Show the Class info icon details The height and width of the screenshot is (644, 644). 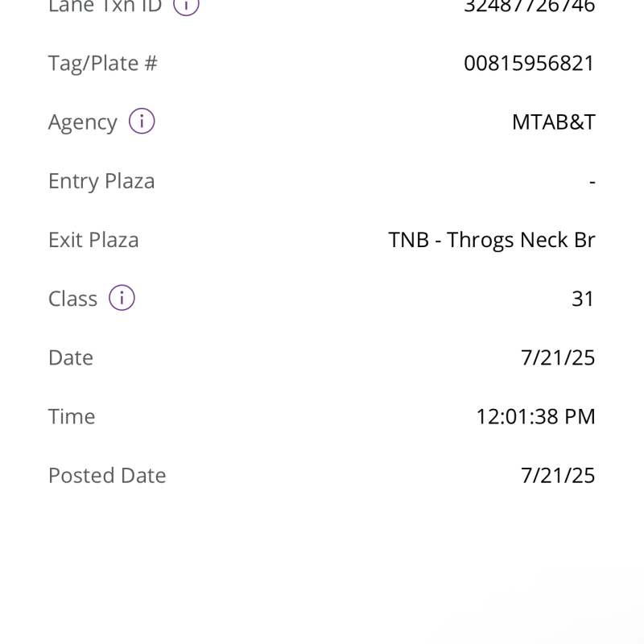[x=122, y=298]
